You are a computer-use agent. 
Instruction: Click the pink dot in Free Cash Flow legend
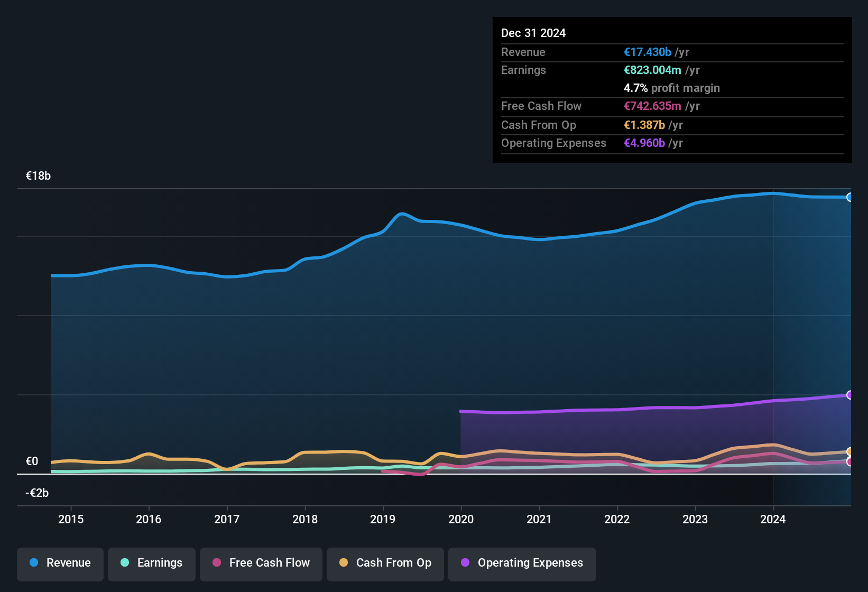[x=217, y=562]
